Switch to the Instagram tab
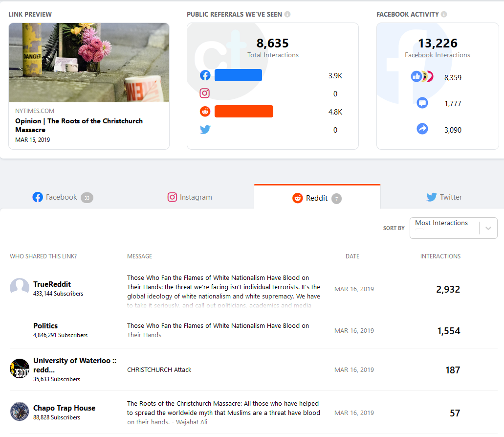Image resolution: width=504 pixels, height=437 pixels. pyautogui.click(x=190, y=197)
